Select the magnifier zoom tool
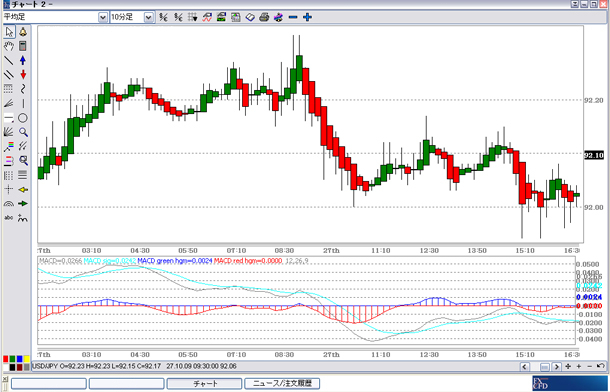 coord(23,132)
